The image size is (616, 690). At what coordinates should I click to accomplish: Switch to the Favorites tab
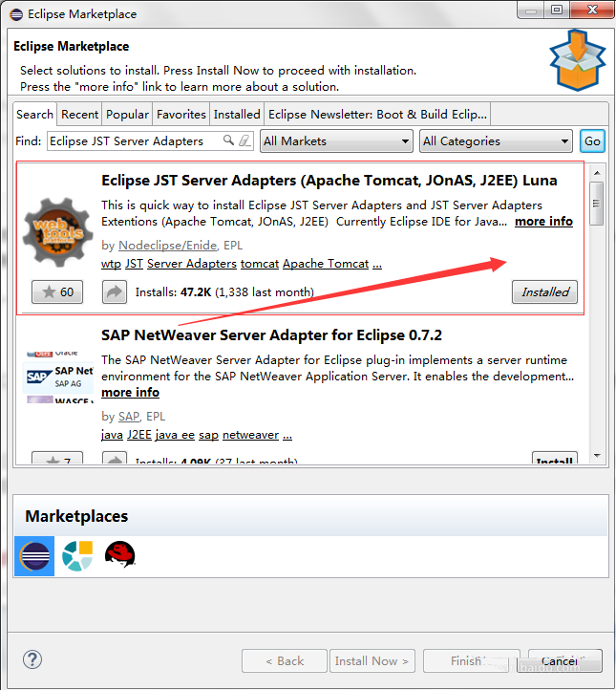pos(181,115)
